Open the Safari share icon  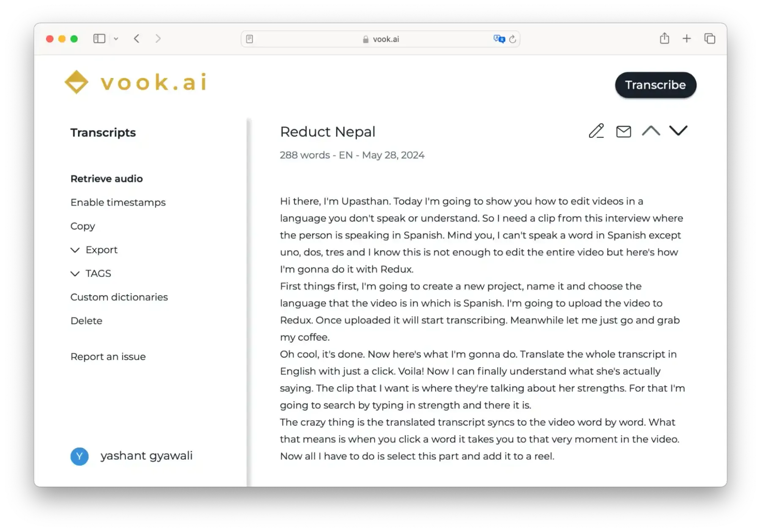[664, 38]
